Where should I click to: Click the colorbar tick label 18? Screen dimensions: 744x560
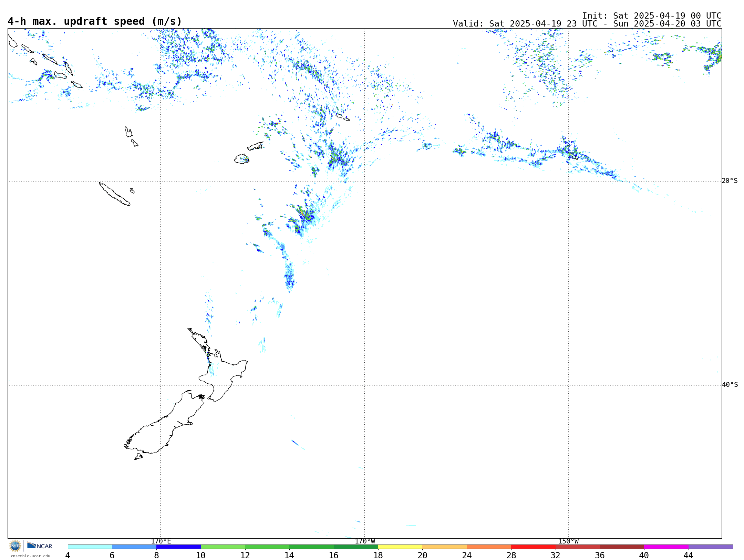[x=378, y=555]
